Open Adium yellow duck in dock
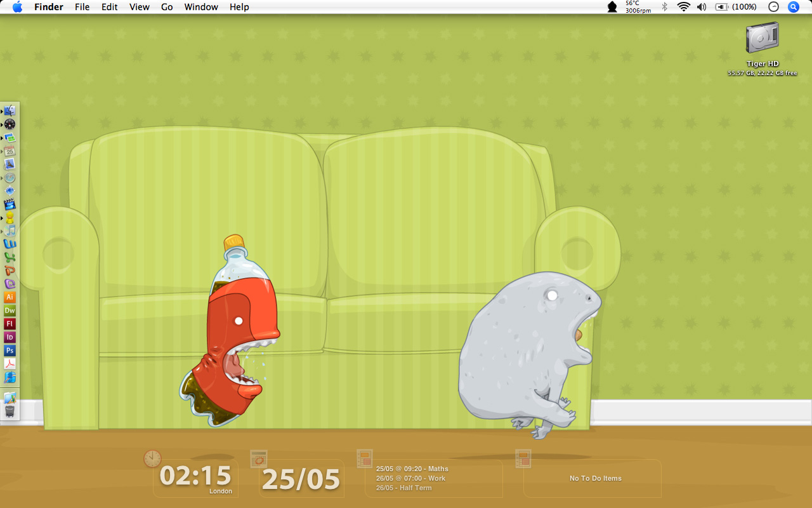The width and height of the screenshot is (812, 508). point(10,217)
